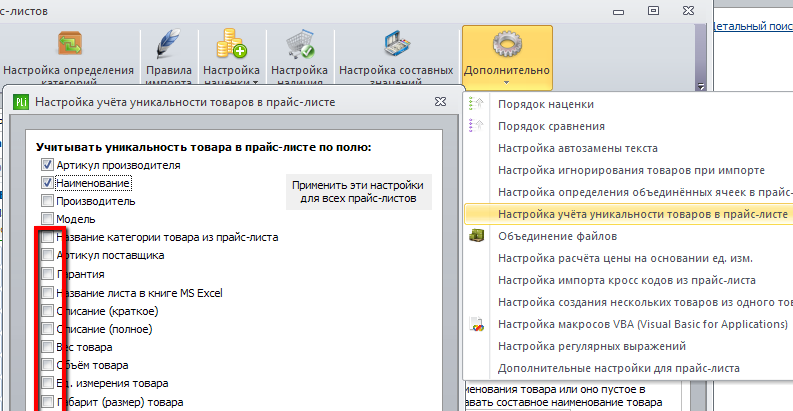The width and height of the screenshot is (793, 411).
Task: Enable the Производитель checkbox
Action: [47, 201]
